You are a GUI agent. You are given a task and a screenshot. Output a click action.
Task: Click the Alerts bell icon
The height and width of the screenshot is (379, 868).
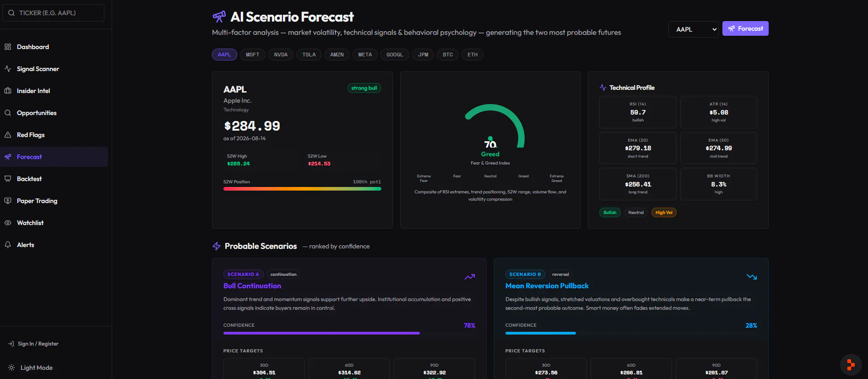point(8,245)
